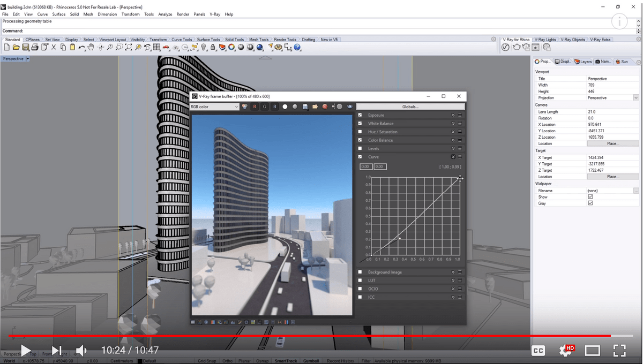Click the Globals... button in the frame buffer
The width and height of the screenshot is (643, 364).
point(412,107)
